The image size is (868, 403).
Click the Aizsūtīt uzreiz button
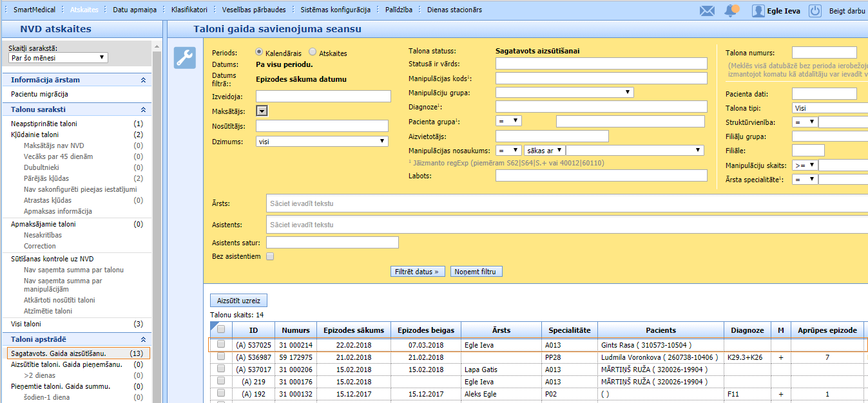tap(238, 301)
